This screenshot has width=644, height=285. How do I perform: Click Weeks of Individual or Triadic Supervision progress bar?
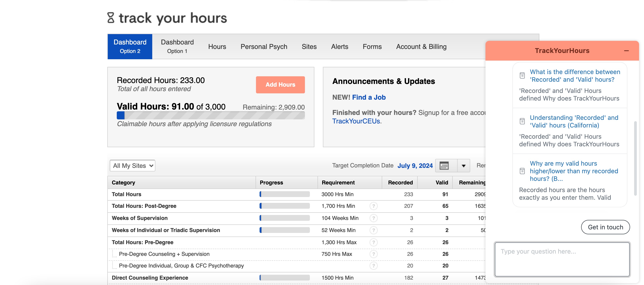[x=285, y=230]
